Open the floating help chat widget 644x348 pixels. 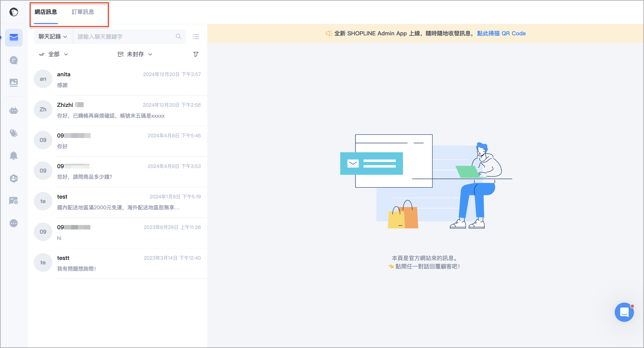pos(624,312)
